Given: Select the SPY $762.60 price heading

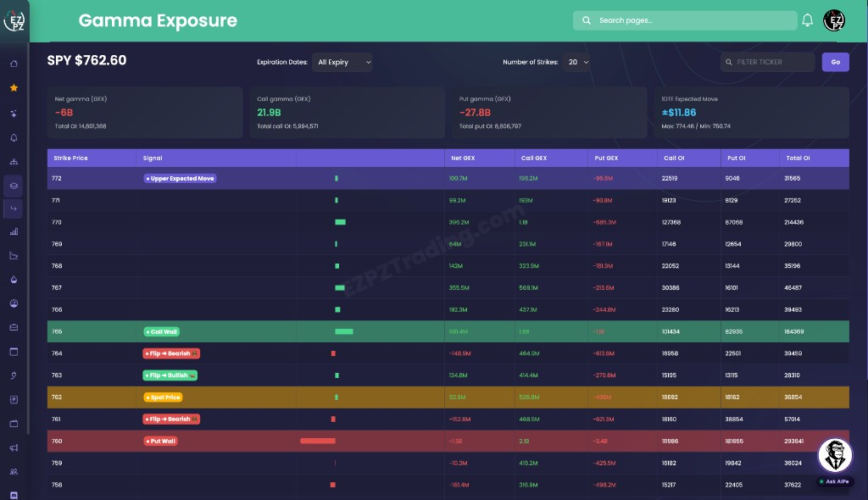Looking at the screenshot, I should [86, 60].
